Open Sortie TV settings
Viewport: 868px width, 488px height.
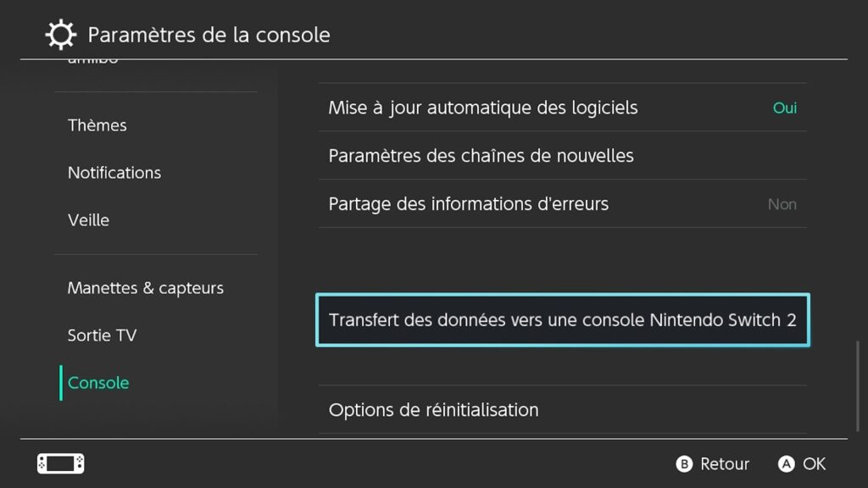point(102,335)
